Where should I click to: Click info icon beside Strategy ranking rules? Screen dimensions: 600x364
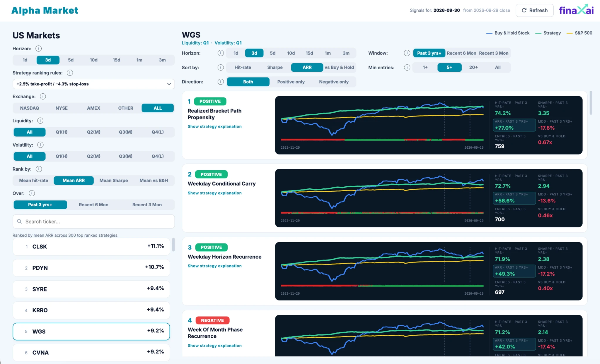point(70,73)
